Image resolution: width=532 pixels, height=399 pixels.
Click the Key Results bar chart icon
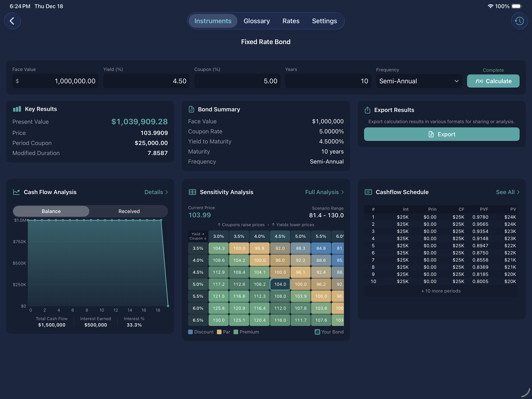(x=17, y=109)
